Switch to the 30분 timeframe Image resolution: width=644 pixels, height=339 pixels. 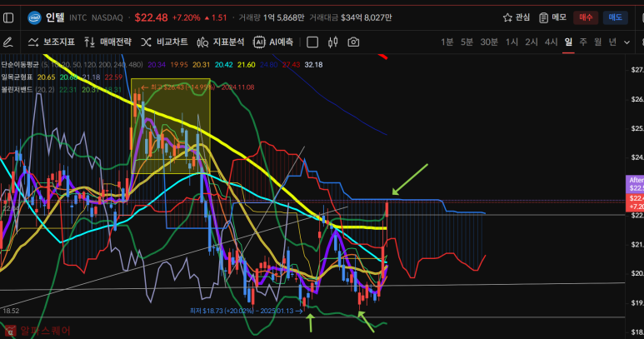pos(489,42)
